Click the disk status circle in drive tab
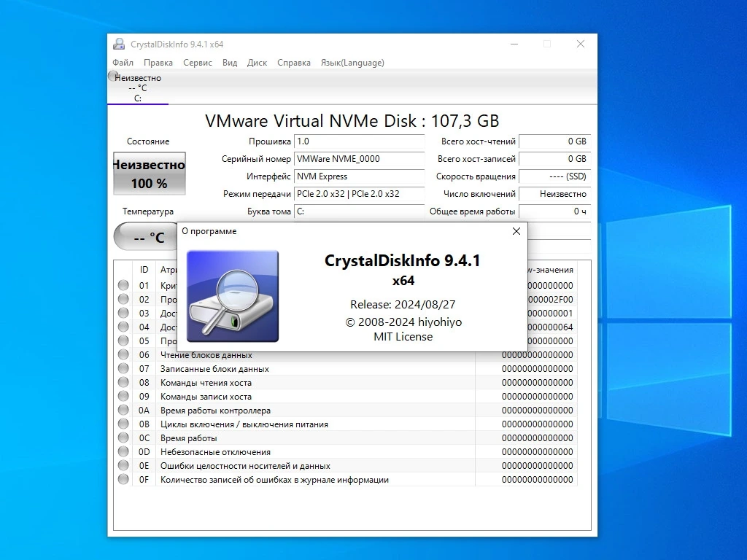 tap(112, 76)
